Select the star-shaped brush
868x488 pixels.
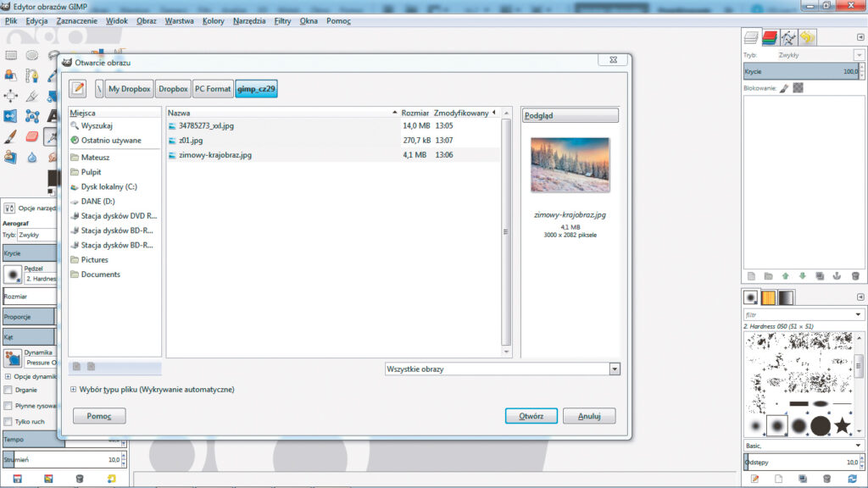point(842,425)
